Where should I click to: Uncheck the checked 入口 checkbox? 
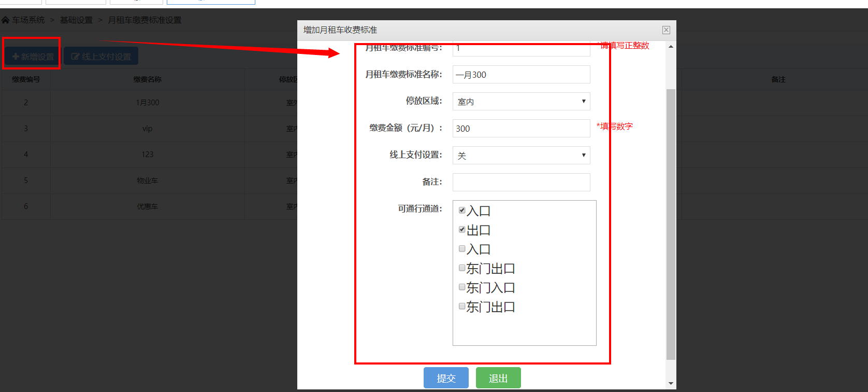point(462,210)
